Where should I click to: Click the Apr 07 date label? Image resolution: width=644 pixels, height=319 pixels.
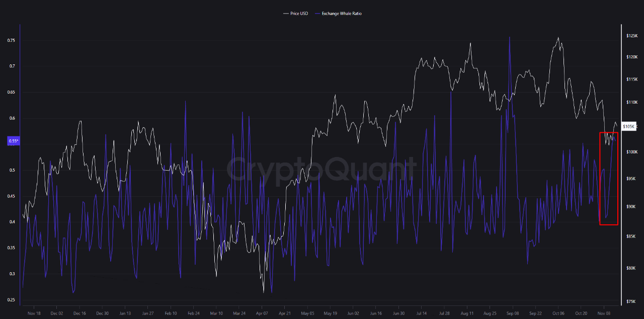tap(262, 312)
